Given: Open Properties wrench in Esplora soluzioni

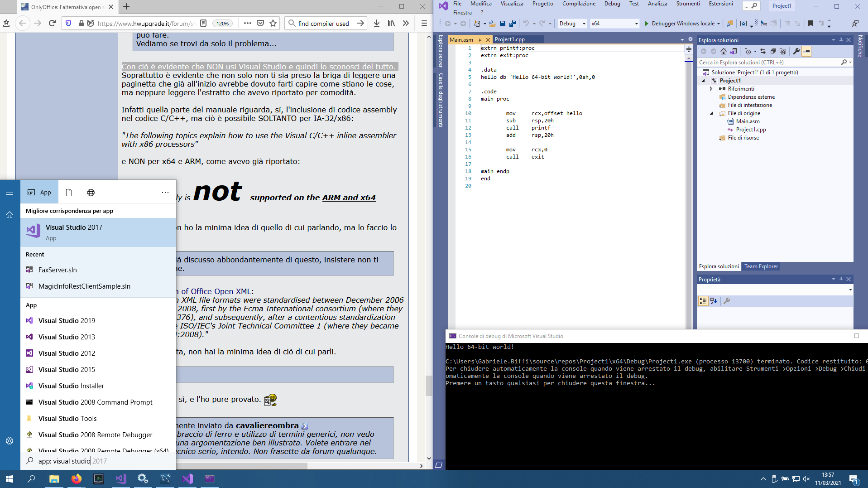Looking at the screenshot, I should click(x=796, y=51).
